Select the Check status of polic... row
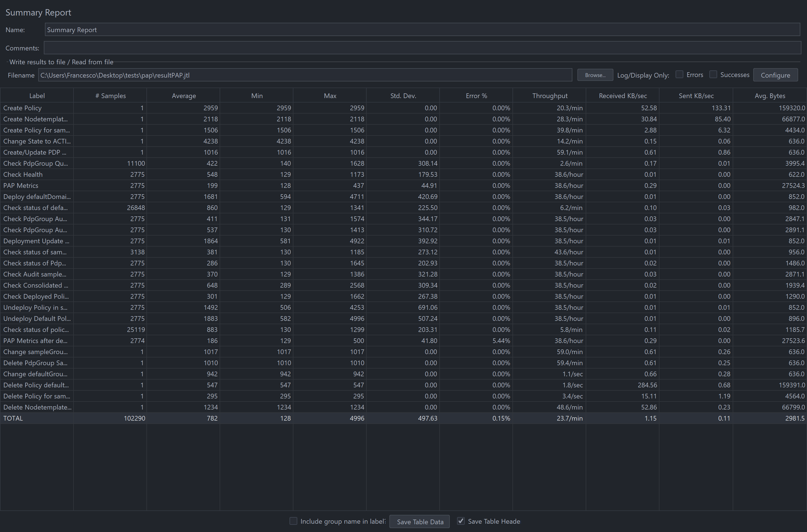 click(403, 330)
